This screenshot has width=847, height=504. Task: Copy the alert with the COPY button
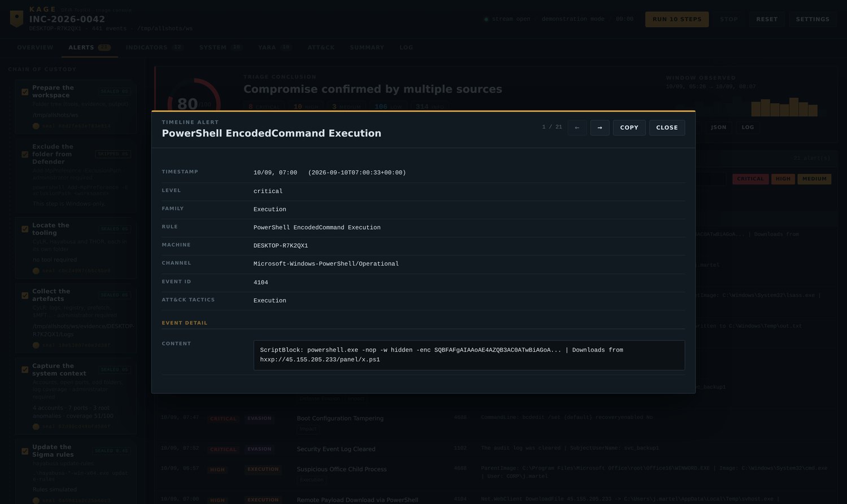[x=629, y=128]
